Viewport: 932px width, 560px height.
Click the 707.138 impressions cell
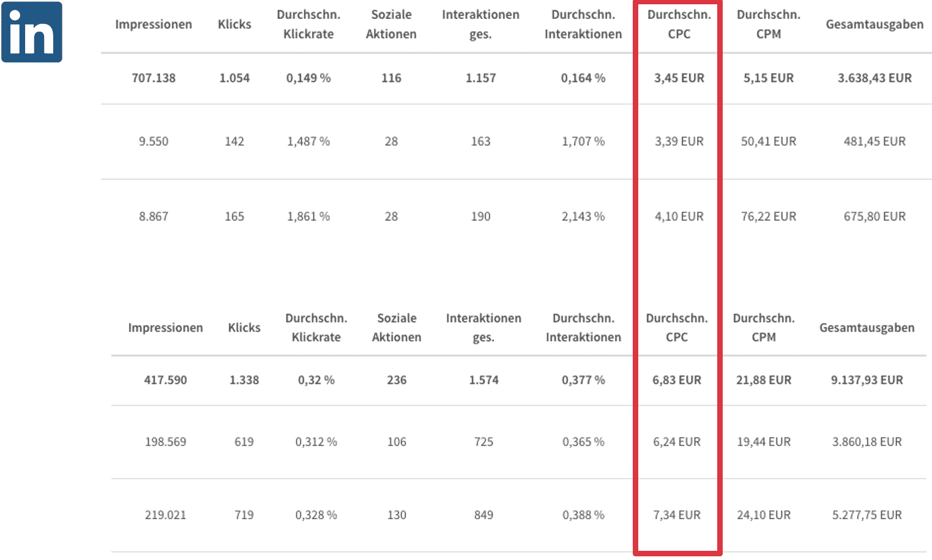(154, 78)
